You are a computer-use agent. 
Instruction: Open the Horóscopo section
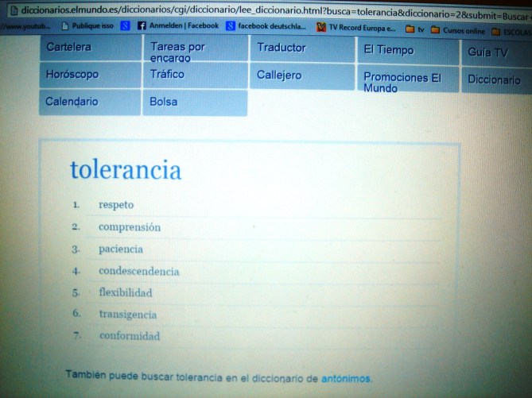click(72, 75)
